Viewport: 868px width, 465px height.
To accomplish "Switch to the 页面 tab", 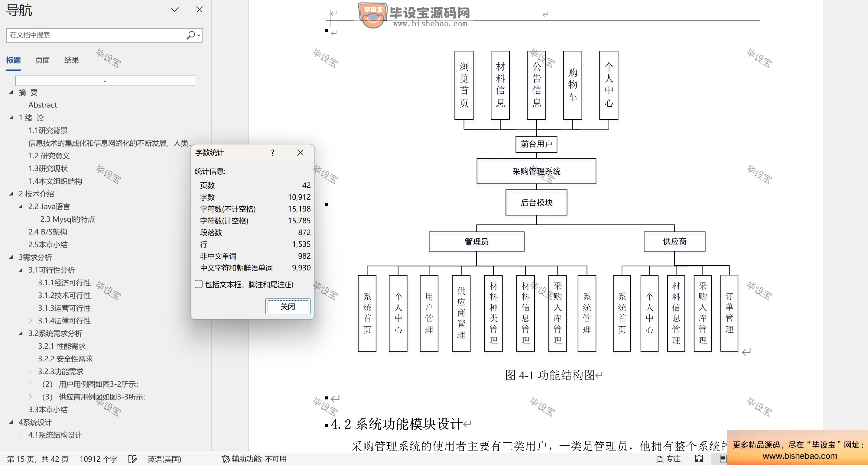I will [42, 60].
